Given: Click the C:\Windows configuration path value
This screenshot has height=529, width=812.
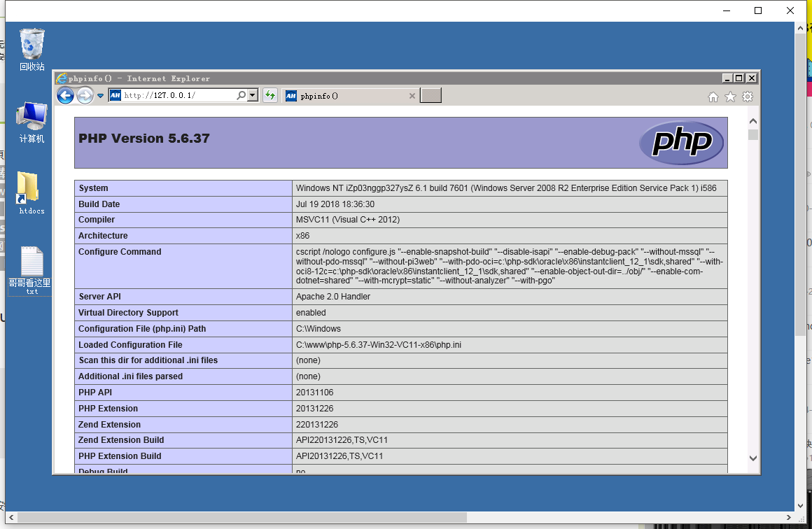Looking at the screenshot, I should click(x=318, y=329).
